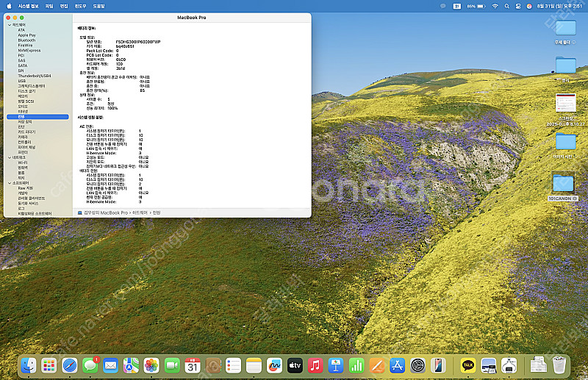The image size is (588, 380).
Task: Collapse the 네트워크 section in the sidebar
Action: click(10, 157)
